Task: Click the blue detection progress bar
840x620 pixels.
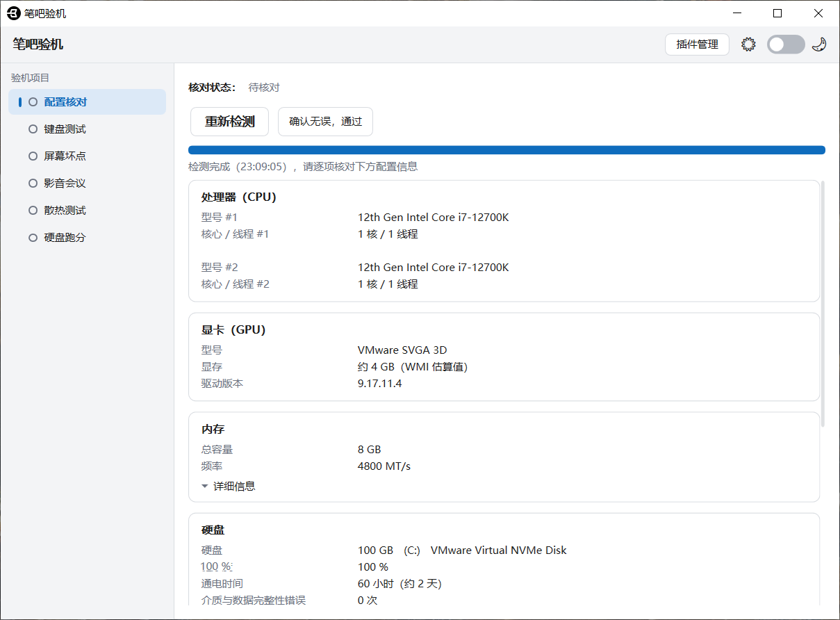Action: coord(507,149)
